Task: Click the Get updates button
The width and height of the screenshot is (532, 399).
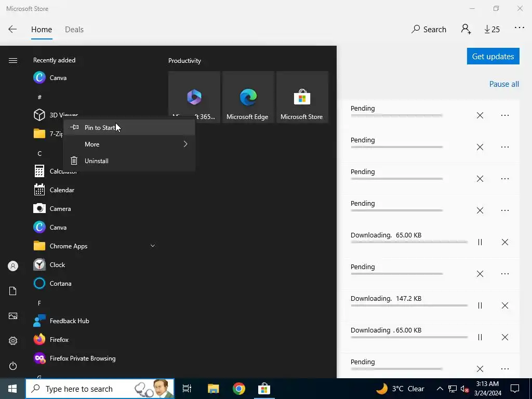Action: [493, 56]
